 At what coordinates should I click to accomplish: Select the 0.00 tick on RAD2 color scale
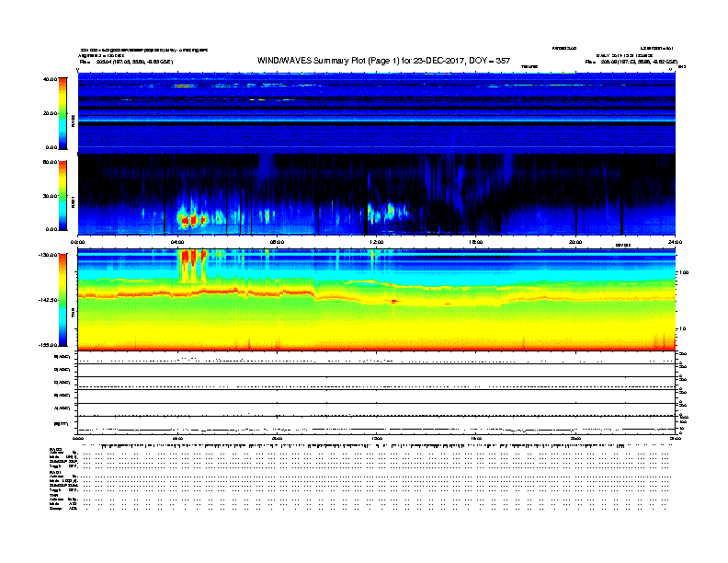(x=51, y=147)
